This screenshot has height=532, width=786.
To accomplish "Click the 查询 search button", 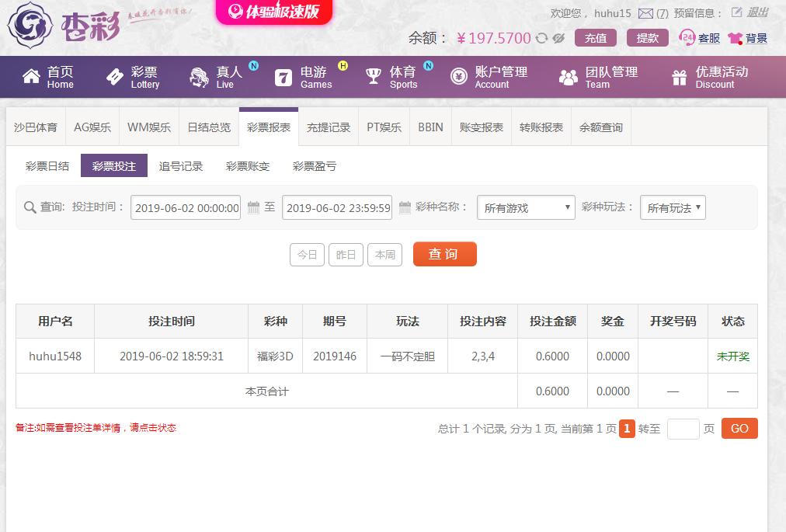I will 444,254.
